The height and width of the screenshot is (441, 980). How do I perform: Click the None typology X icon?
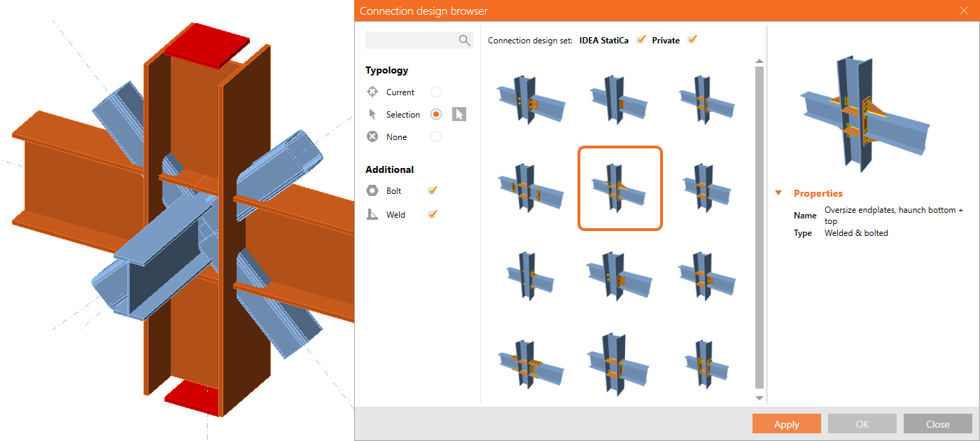372,136
